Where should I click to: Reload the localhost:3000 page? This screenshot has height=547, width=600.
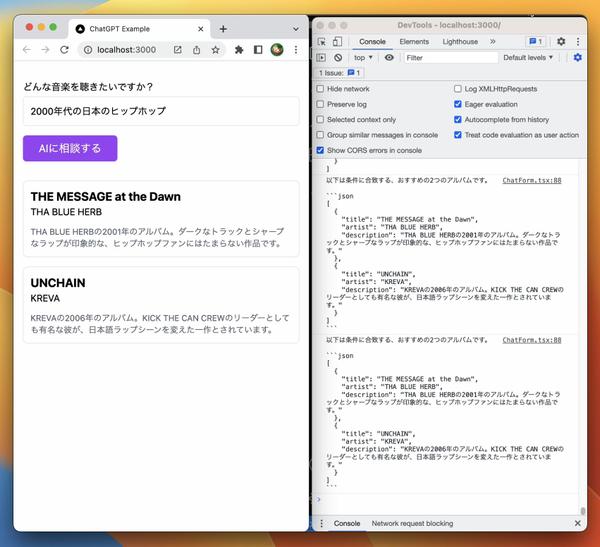pyautogui.click(x=64, y=50)
